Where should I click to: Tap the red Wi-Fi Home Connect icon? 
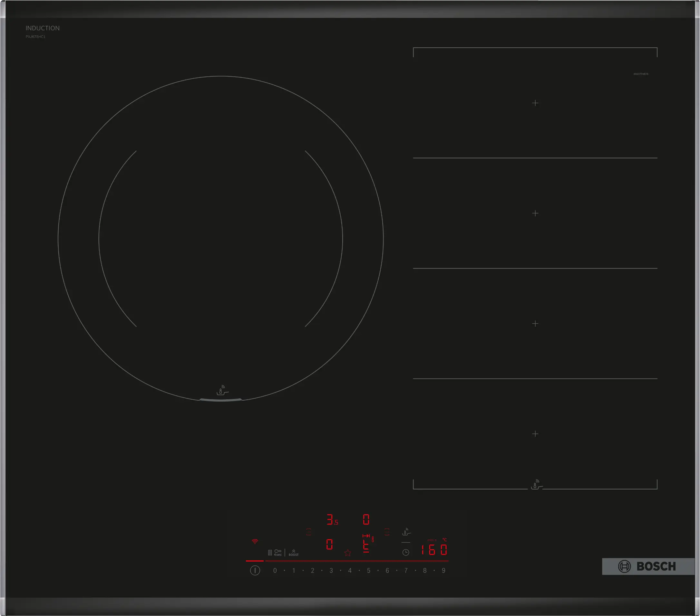pos(255,541)
